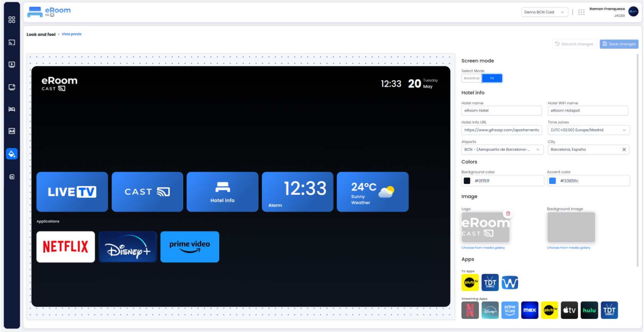Click the Hotel info URL field
The height and width of the screenshot is (332, 644).
pyautogui.click(x=501, y=130)
